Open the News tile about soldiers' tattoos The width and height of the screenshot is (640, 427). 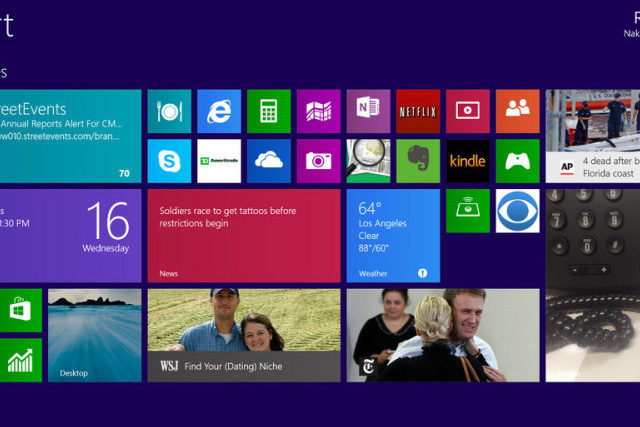click(x=244, y=236)
